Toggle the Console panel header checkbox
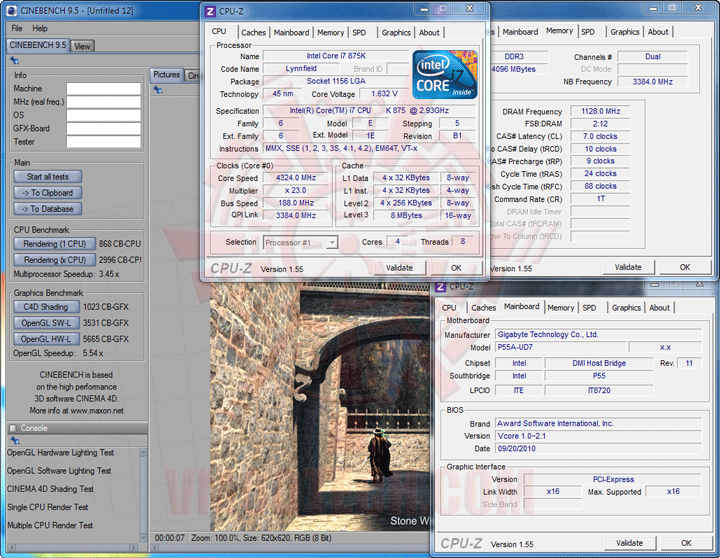The image size is (720, 558). (x=12, y=428)
